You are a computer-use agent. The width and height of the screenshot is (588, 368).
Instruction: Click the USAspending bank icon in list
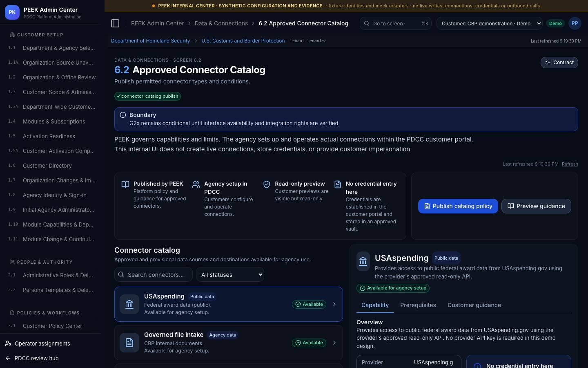tap(129, 304)
